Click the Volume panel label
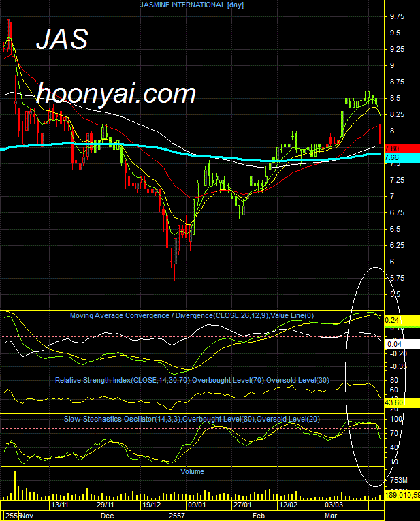The image size is (420, 521). 192,471
